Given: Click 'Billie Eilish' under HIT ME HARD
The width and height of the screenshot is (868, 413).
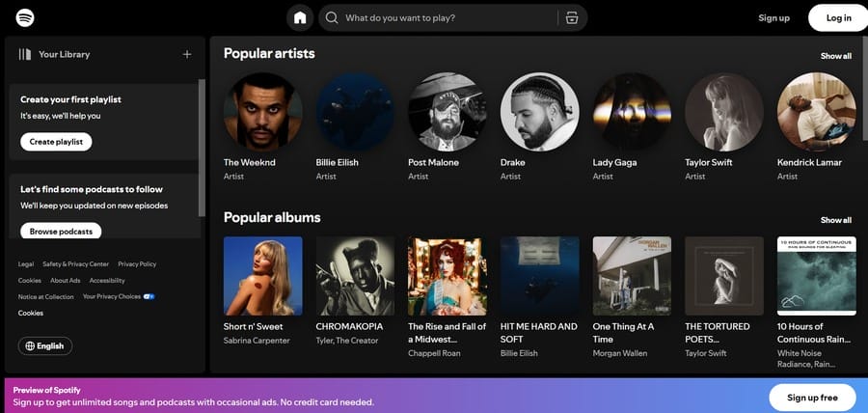Looking at the screenshot, I should 519,353.
